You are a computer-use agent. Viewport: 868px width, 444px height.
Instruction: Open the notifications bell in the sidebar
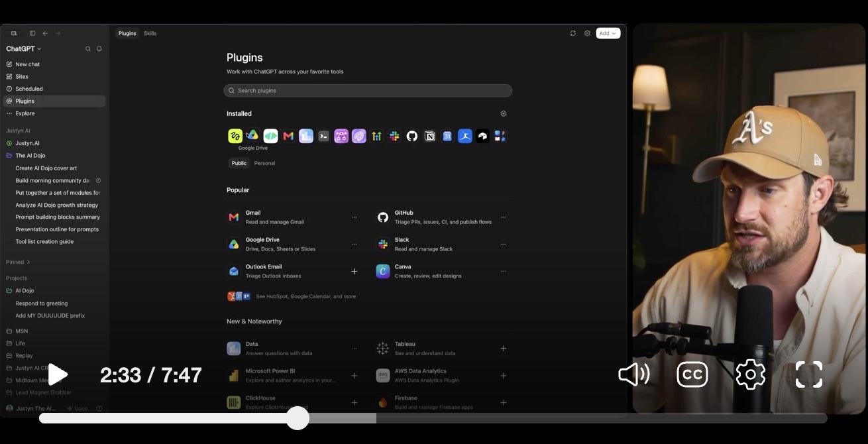click(x=99, y=49)
